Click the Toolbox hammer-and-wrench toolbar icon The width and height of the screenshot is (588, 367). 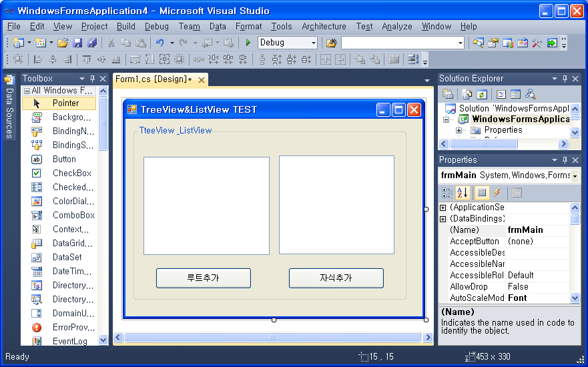pos(537,43)
